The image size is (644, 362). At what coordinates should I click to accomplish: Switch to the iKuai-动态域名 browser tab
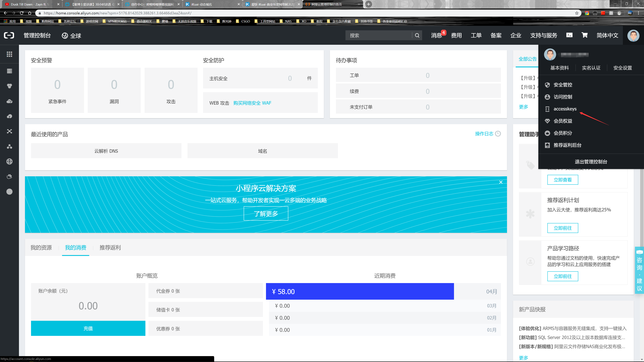pyautogui.click(x=212, y=4)
